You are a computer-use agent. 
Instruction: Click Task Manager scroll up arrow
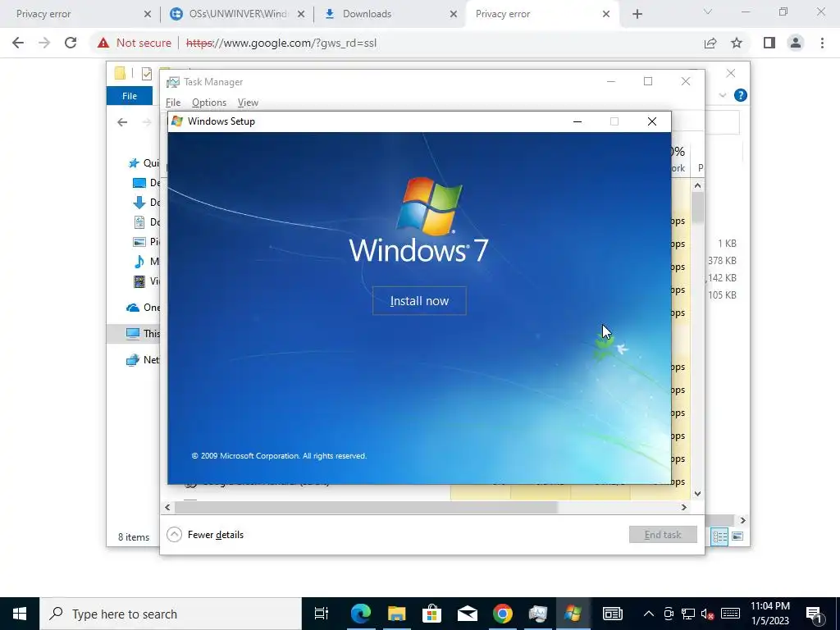[x=697, y=186]
